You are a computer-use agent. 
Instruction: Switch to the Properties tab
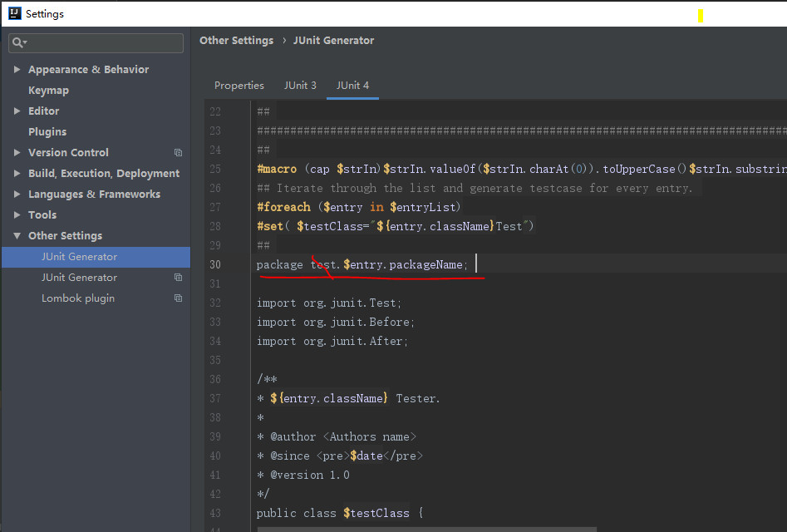[239, 86]
